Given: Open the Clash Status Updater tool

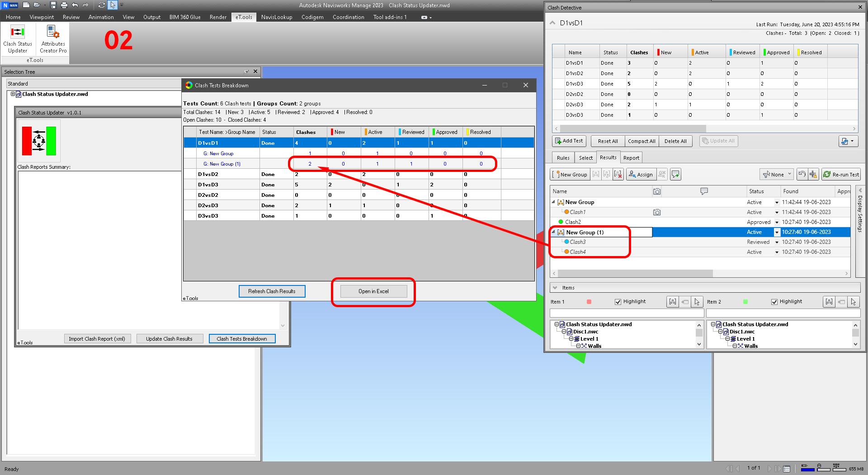Looking at the screenshot, I should tap(18, 39).
